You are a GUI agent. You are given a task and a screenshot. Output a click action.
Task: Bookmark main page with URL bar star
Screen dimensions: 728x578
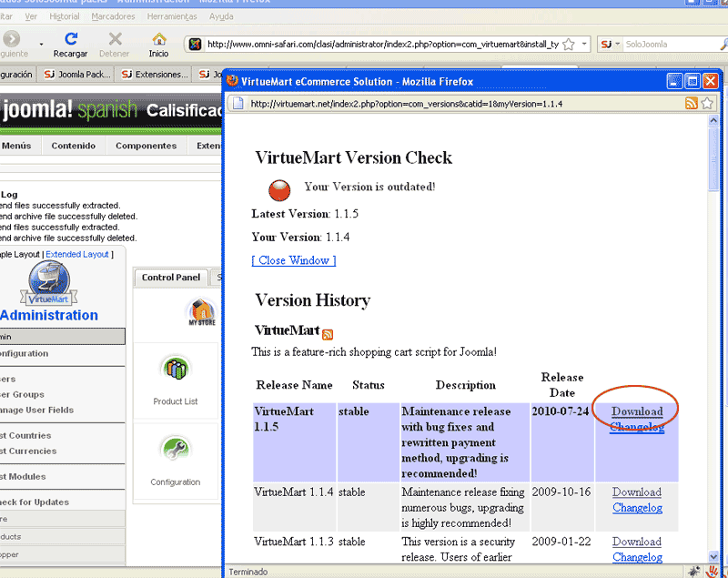[569, 44]
